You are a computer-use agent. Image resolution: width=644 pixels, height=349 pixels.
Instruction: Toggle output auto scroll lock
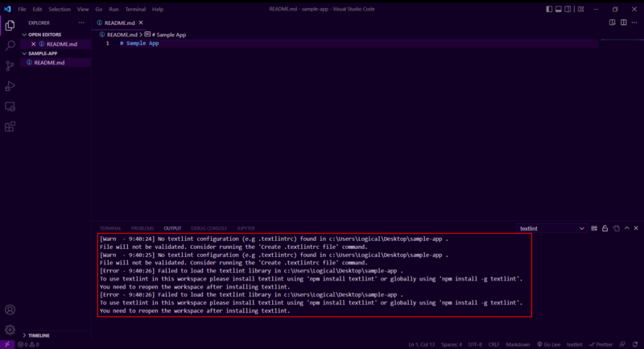[x=605, y=228]
